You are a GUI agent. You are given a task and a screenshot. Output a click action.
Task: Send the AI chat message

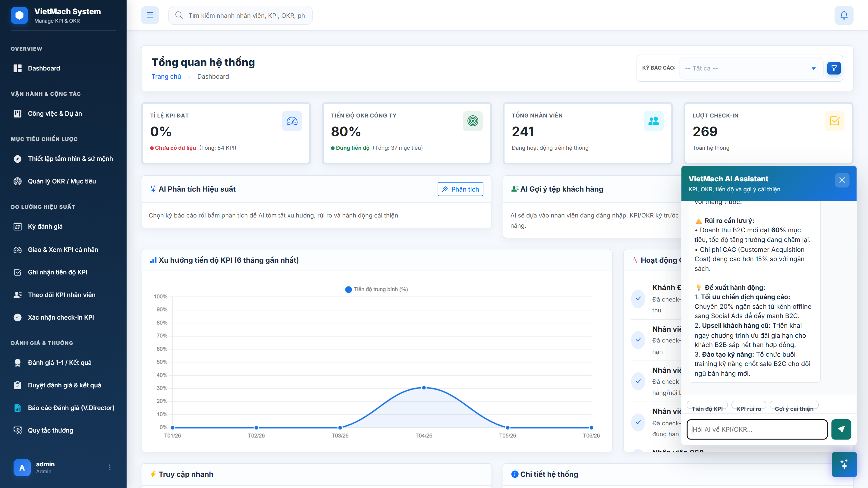[841, 429]
